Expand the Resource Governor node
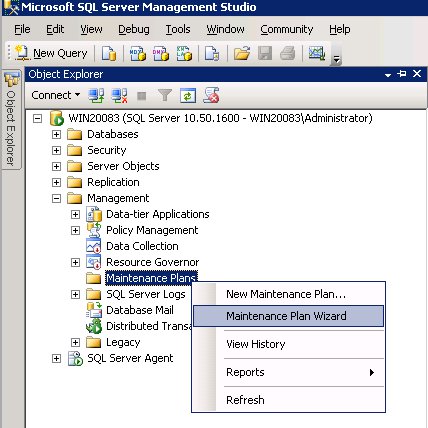The height and width of the screenshot is (428, 428). point(75,262)
